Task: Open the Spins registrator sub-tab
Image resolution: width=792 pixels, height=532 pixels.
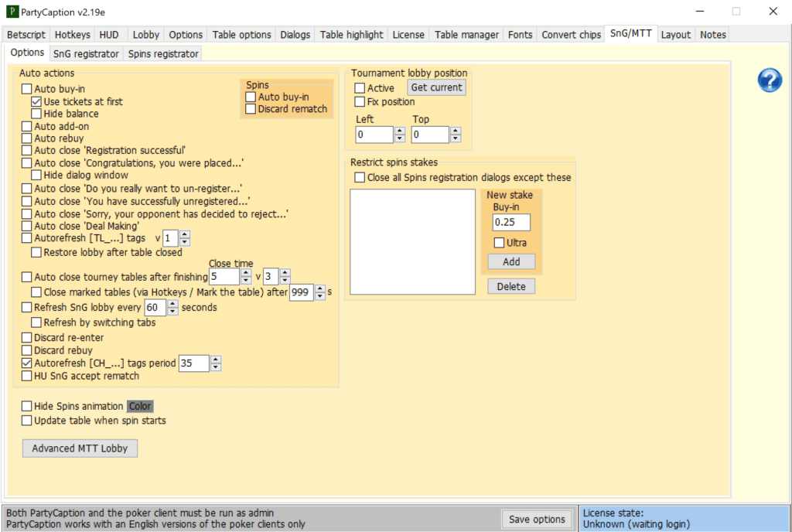Action: pyautogui.click(x=163, y=54)
